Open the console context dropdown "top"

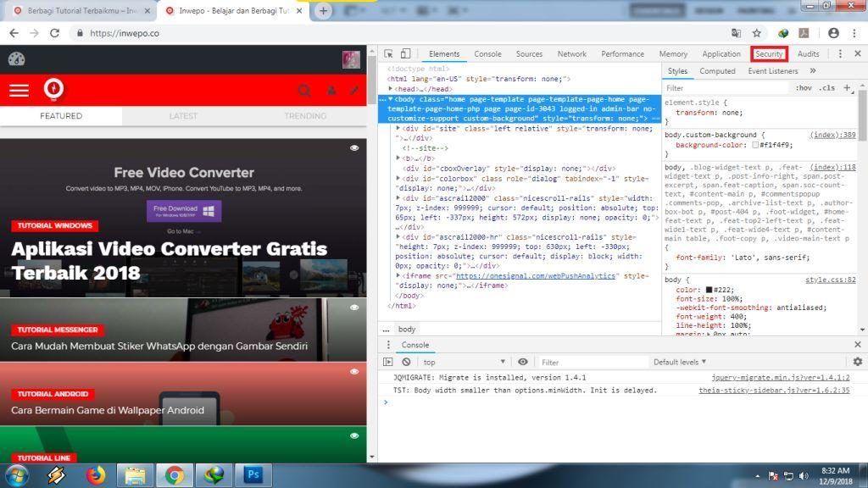click(x=464, y=362)
